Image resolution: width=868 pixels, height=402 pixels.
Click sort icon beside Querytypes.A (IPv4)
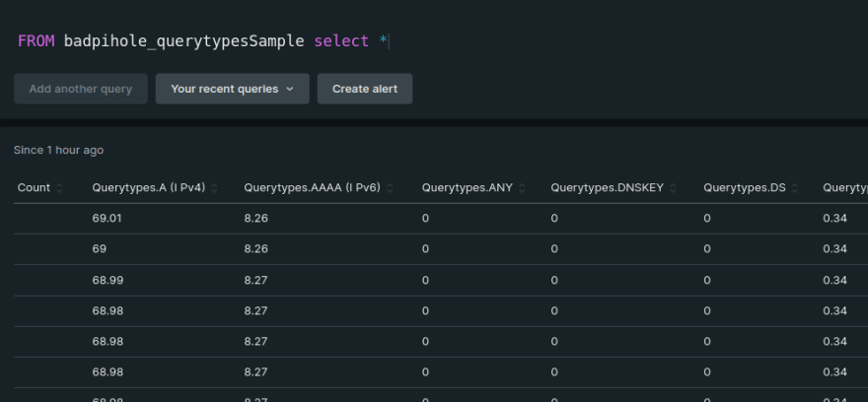click(215, 188)
